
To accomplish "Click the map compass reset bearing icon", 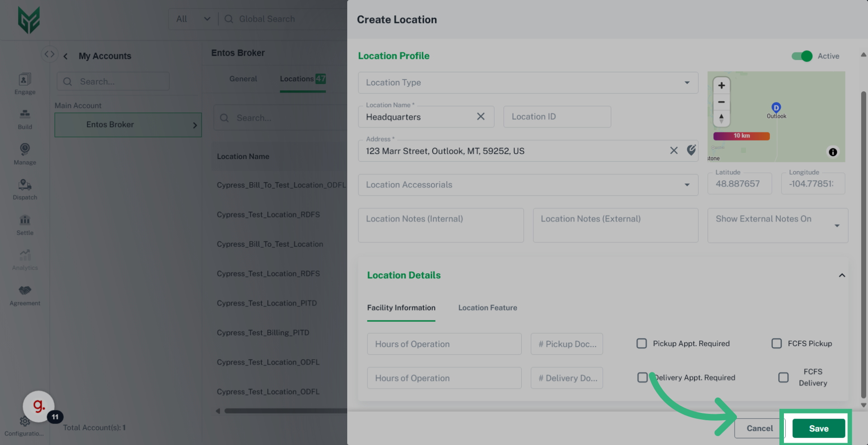I will tap(722, 118).
